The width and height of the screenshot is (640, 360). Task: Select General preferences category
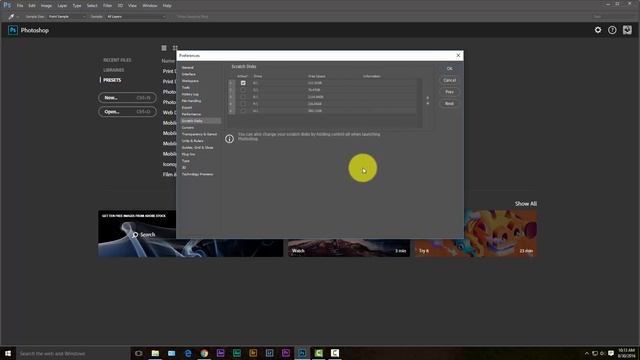point(188,68)
